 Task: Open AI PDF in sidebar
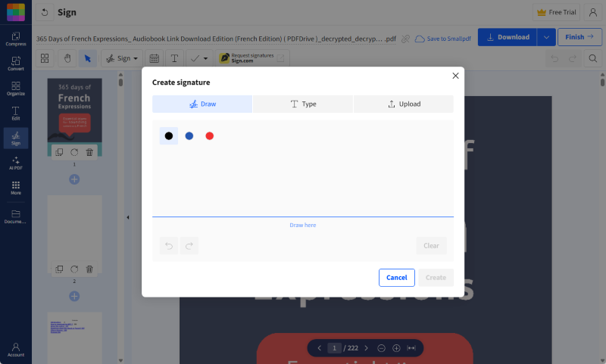16,163
